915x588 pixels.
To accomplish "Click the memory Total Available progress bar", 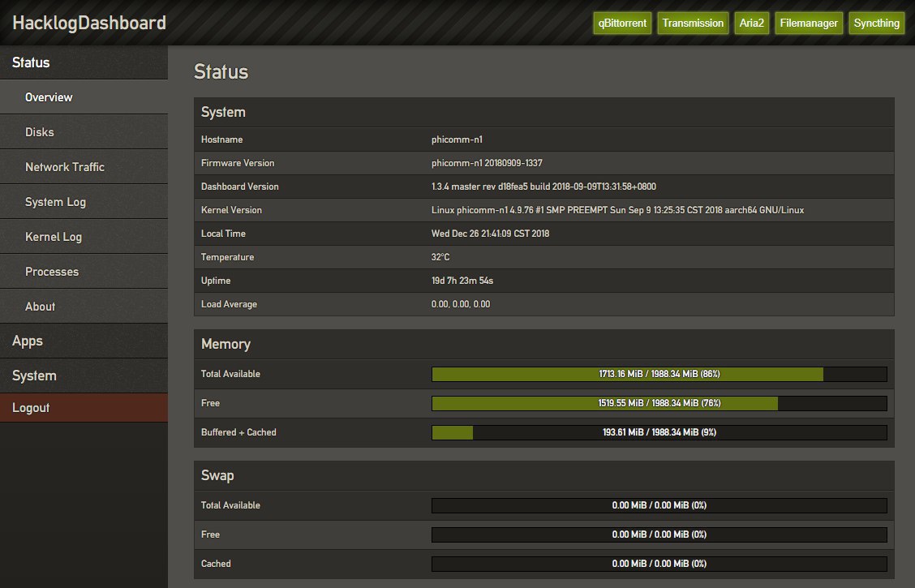I will tap(659, 374).
